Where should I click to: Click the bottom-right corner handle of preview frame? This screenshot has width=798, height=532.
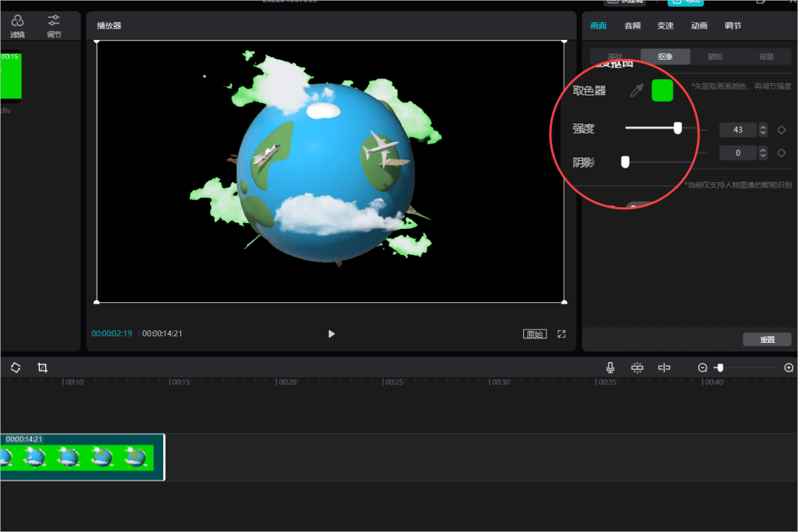564,302
